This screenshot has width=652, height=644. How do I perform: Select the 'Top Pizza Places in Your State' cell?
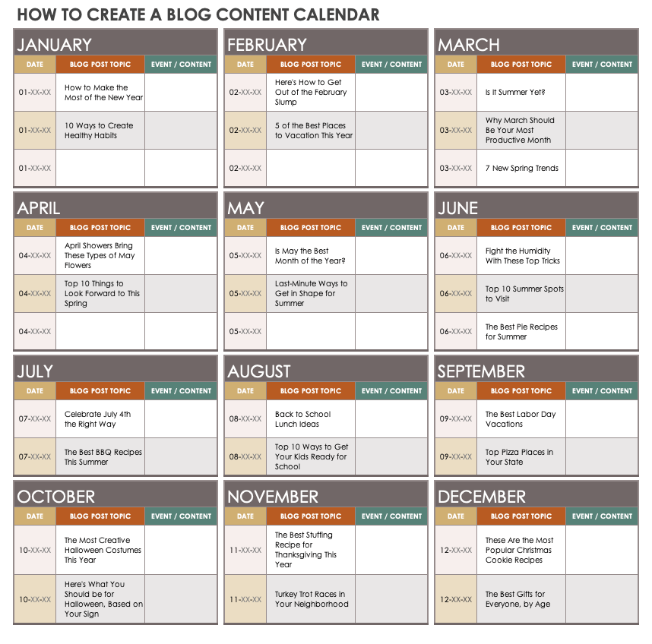(x=521, y=457)
